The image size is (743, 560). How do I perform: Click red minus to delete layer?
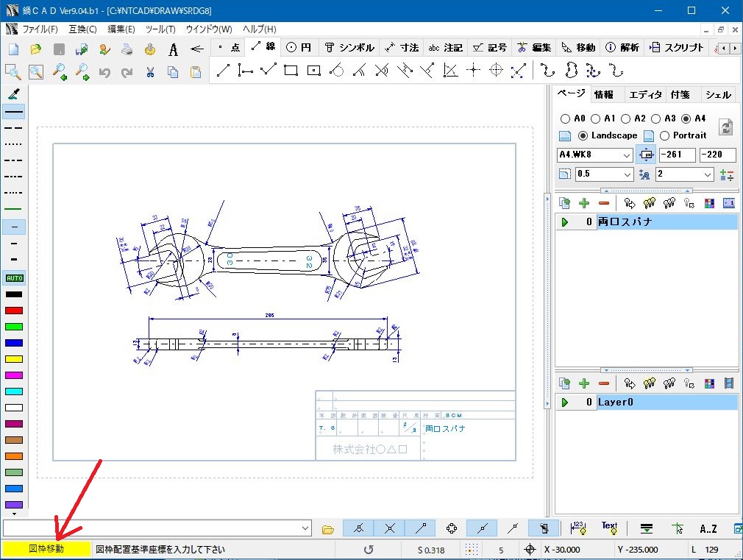click(604, 383)
